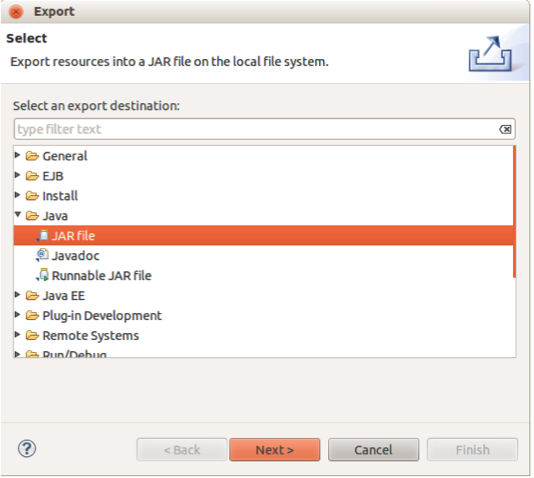Image resolution: width=534 pixels, height=478 pixels.
Task: Click the Java EE folder icon
Action: tap(32, 296)
